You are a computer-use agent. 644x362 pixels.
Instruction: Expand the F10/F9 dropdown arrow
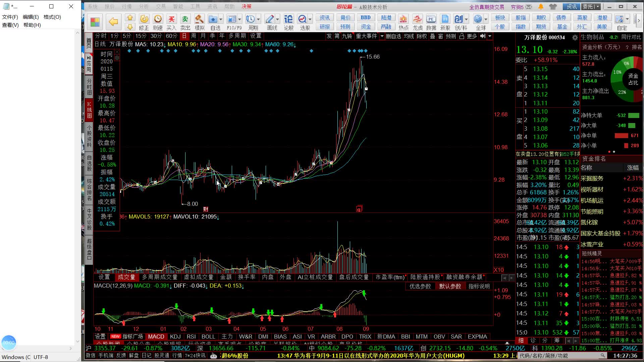click(239, 19)
